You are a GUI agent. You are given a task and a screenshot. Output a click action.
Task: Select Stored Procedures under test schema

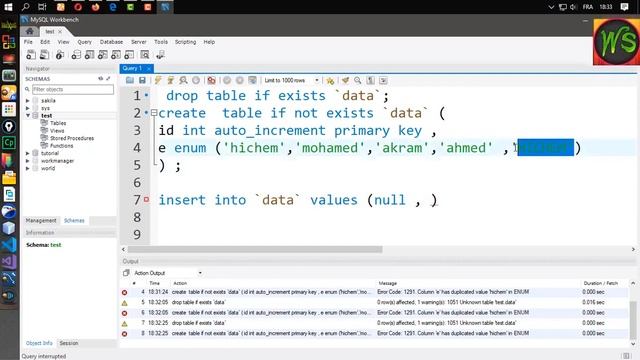[x=72, y=138]
